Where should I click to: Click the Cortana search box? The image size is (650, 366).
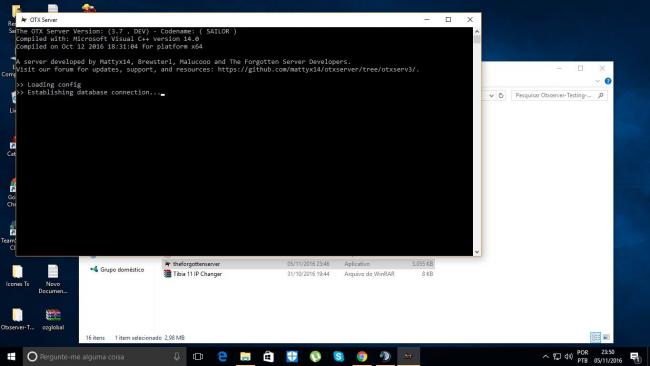tap(104, 356)
